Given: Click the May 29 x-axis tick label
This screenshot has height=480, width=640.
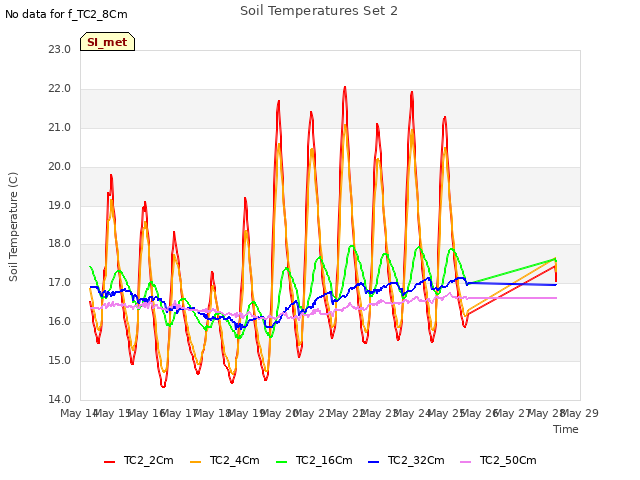Looking at the screenshot, I should (580, 413).
